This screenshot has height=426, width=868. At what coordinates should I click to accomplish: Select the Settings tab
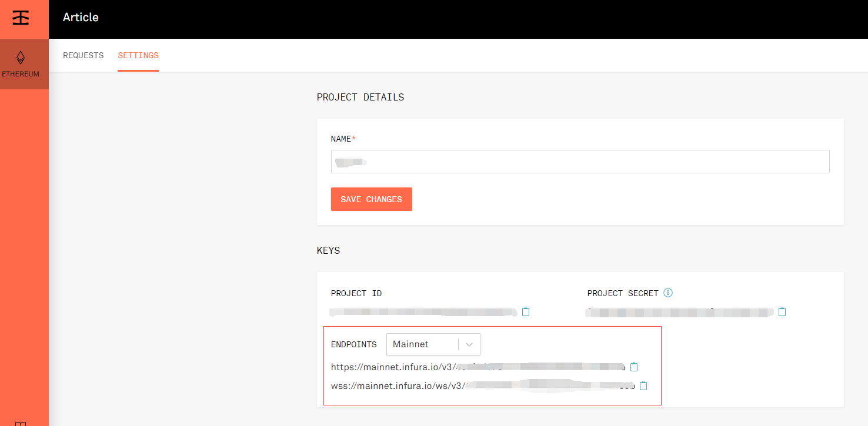pyautogui.click(x=138, y=55)
